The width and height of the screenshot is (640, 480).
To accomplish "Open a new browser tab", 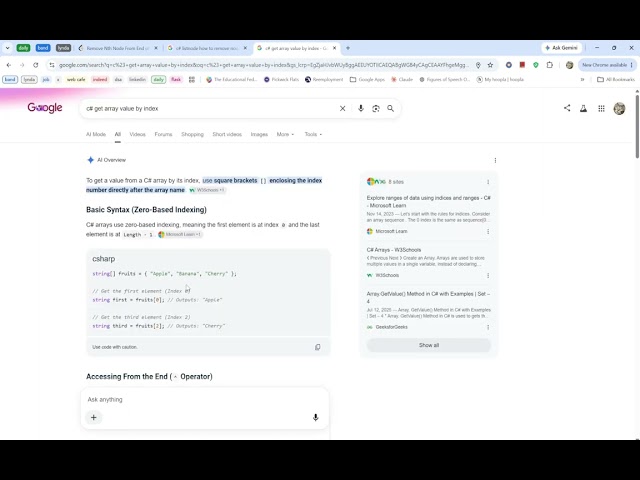I will coord(348,48).
